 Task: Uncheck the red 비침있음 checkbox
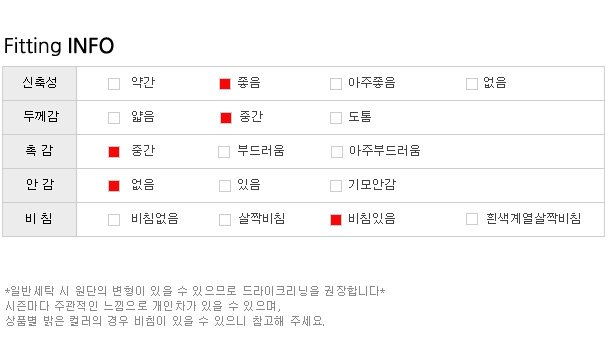336,220
